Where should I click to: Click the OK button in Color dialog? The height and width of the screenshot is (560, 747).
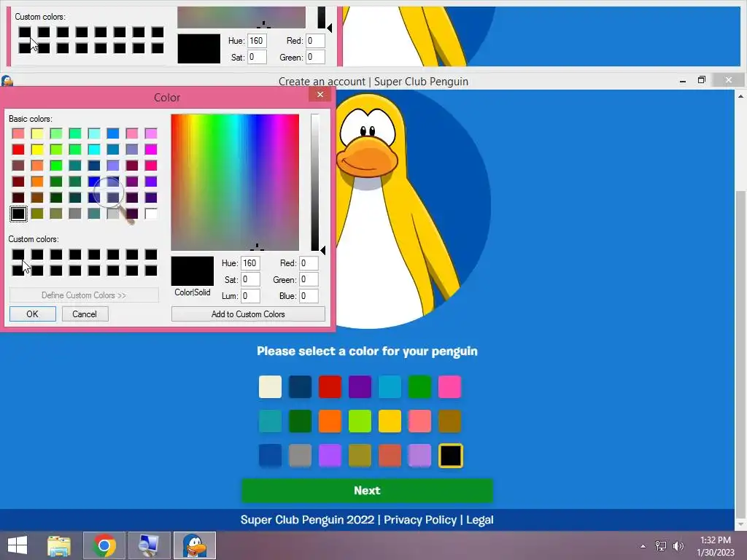click(32, 314)
